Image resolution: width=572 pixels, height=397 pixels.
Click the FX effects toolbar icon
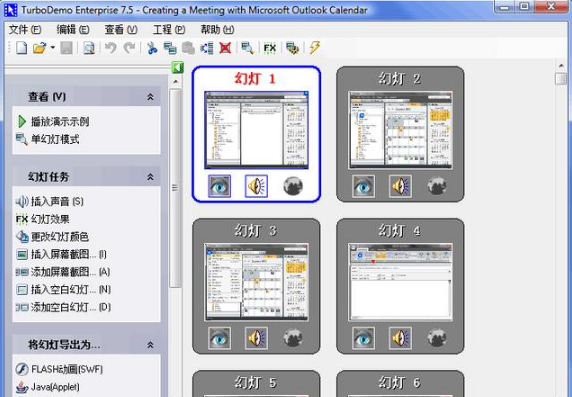click(270, 48)
